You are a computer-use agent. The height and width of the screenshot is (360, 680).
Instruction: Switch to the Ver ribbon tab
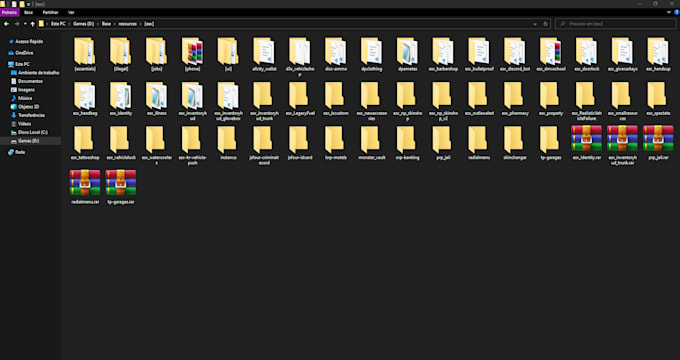tap(71, 13)
